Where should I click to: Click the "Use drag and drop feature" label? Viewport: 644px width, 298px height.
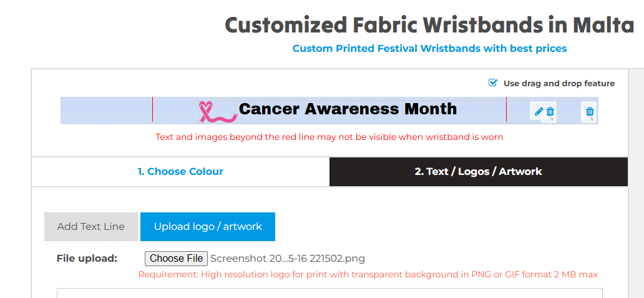[559, 84]
